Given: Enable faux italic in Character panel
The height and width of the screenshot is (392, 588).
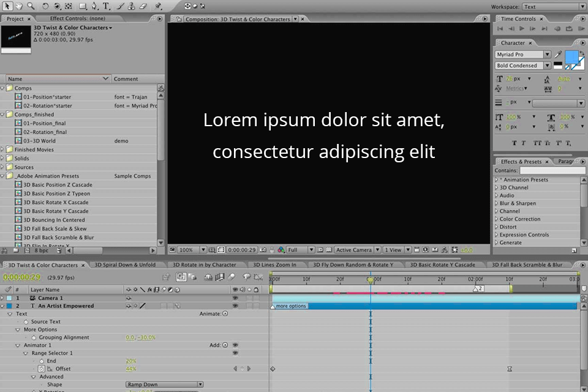Looking at the screenshot, I should (522, 143).
